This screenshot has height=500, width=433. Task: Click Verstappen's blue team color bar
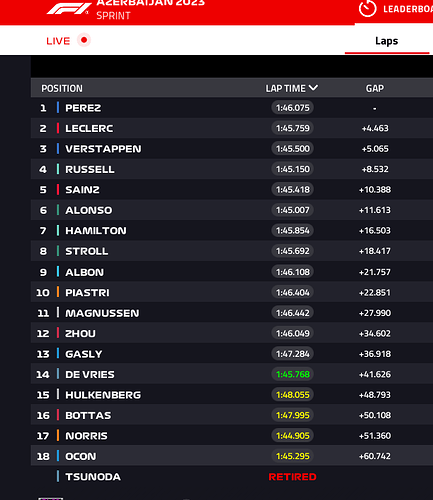point(58,149)
